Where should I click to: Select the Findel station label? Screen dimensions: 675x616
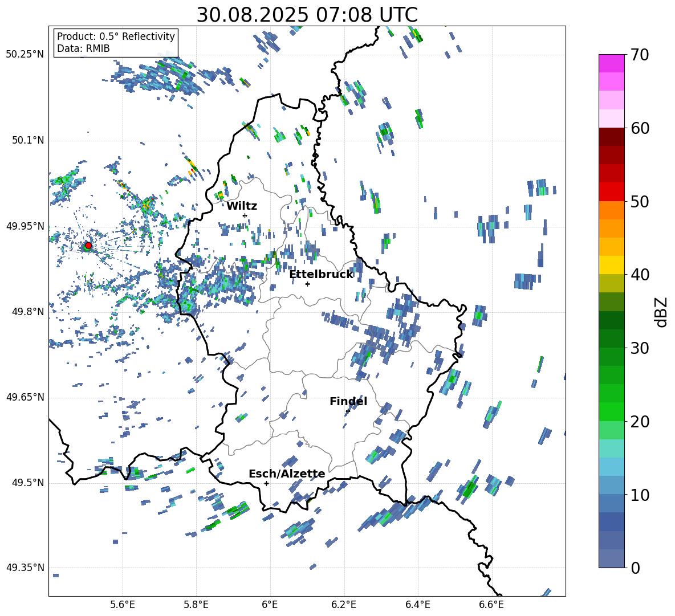click(x=348, y=402)
